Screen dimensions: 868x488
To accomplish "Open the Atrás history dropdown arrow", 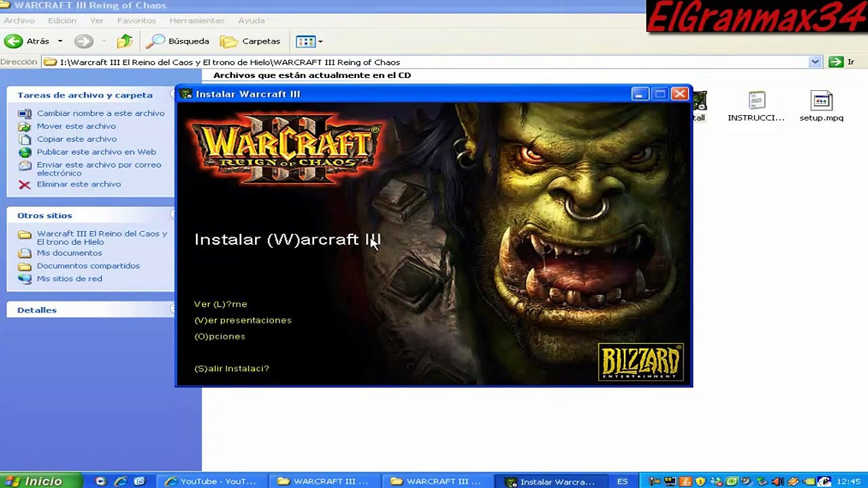I will coord(60,41).
